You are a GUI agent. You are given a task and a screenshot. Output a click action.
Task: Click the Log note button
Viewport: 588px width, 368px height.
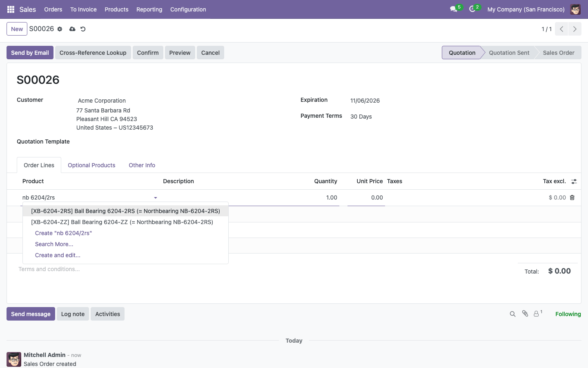click(73, 314)
